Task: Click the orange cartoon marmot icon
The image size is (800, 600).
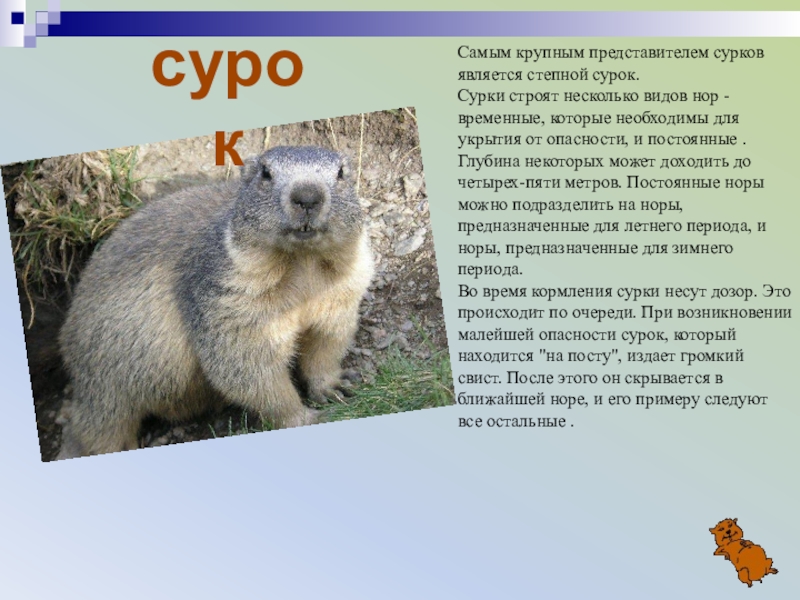Action: [x=743, y=552]
